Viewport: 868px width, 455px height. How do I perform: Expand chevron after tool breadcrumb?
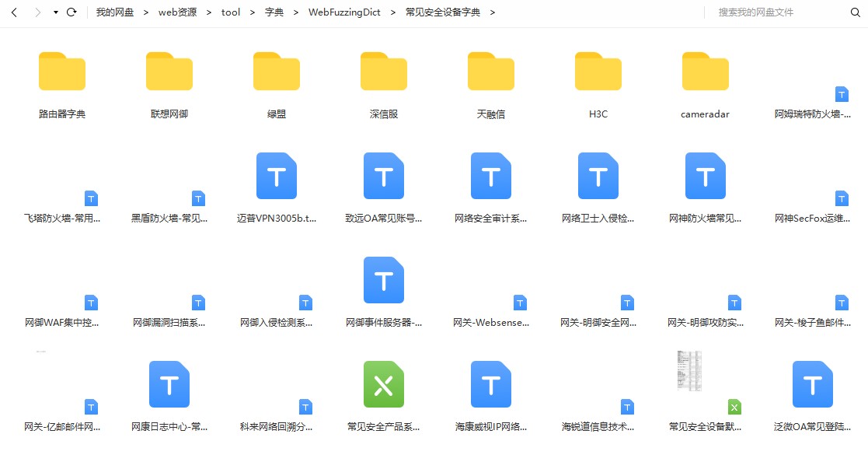point(253,12)
